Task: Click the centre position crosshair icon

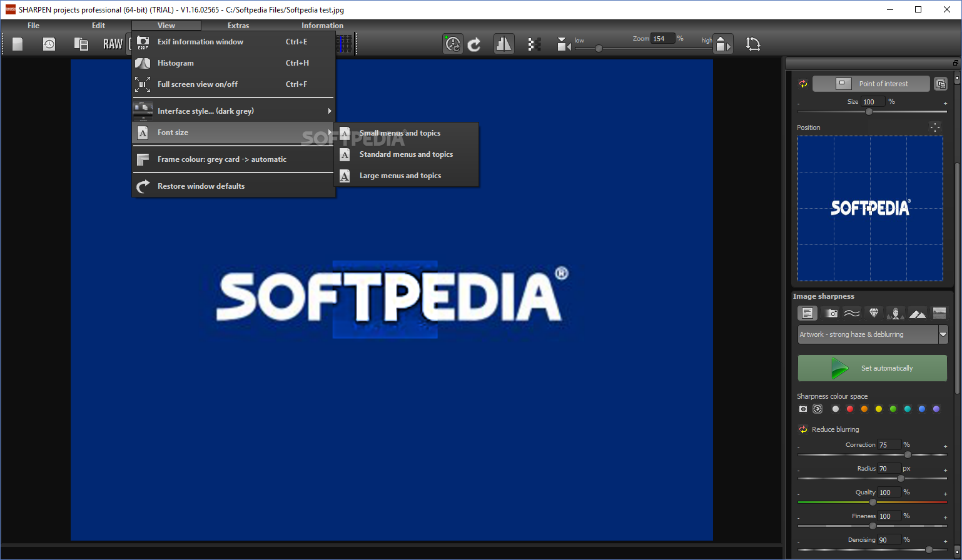Action: coord(935,127)
